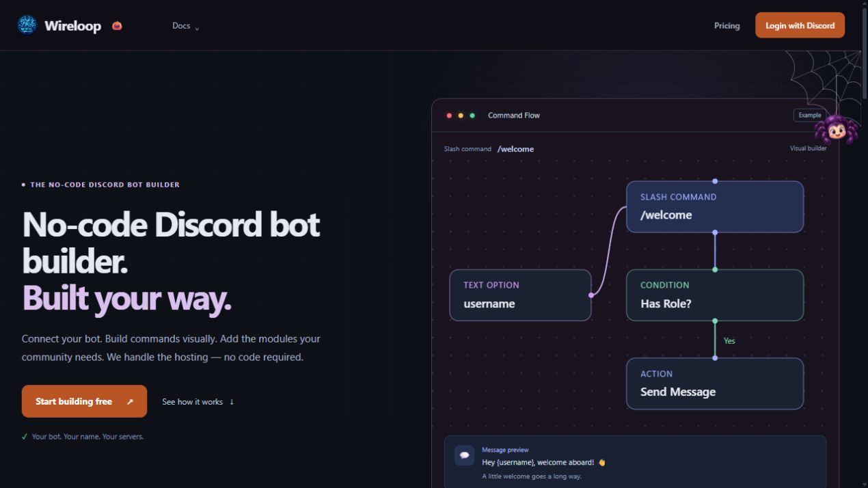Click See how it works link
The height and width of the screenshot is (488, 868).
coord(198,402)
